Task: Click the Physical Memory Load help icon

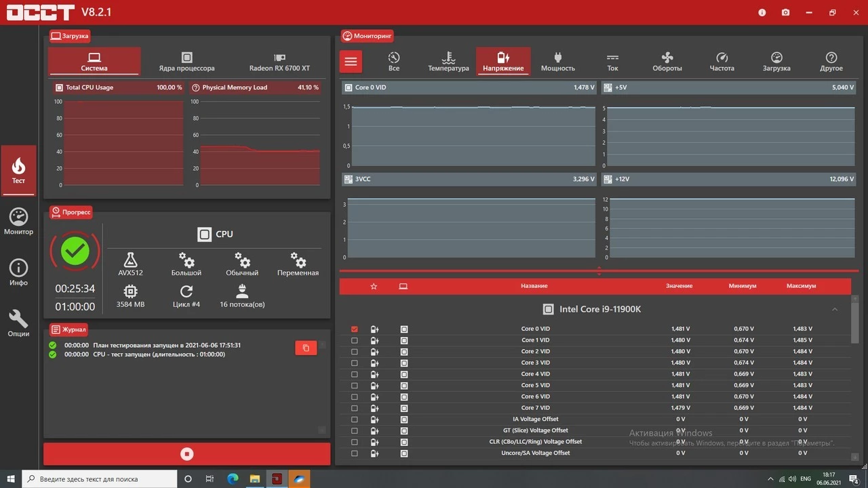Action: point(196,87)
